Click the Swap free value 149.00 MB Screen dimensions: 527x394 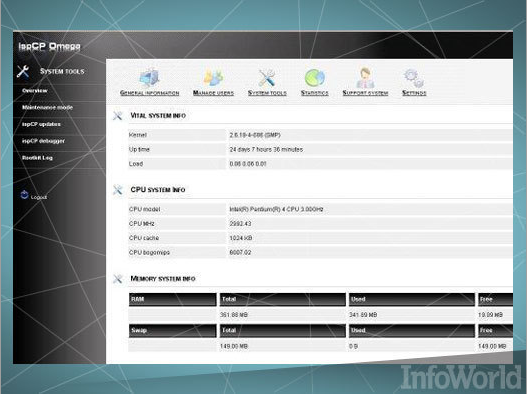(492, 346)
